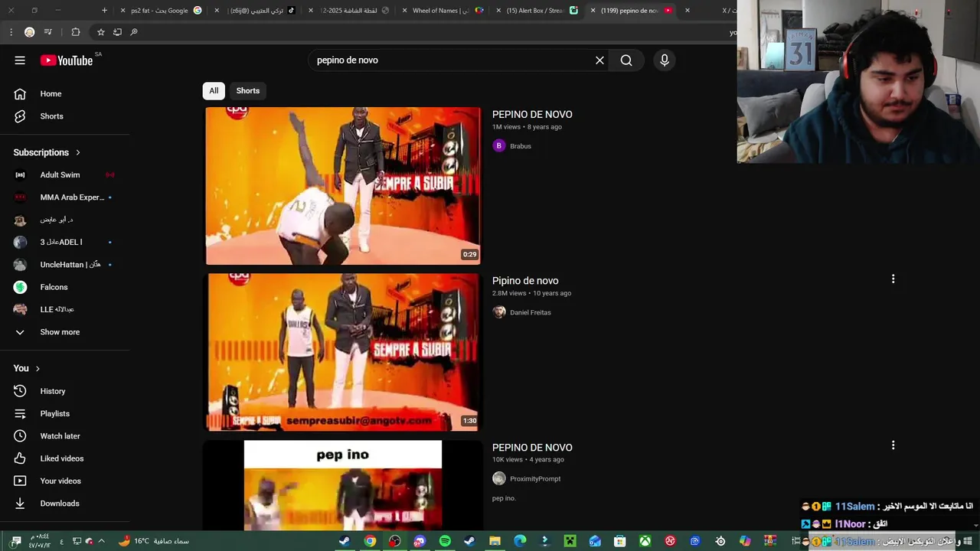This screenshot has width=980, height=551.
Task: Select the Shorts filter chip
Action: coord(248,90)
